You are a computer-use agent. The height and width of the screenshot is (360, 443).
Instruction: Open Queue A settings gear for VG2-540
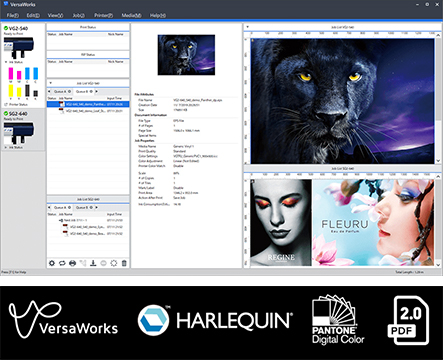69,91
